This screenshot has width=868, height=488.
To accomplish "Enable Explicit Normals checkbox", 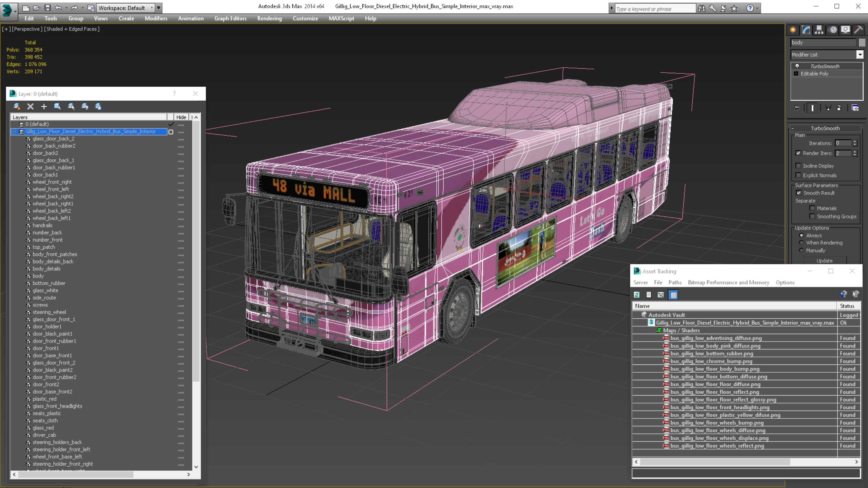I will coord(798,175).
